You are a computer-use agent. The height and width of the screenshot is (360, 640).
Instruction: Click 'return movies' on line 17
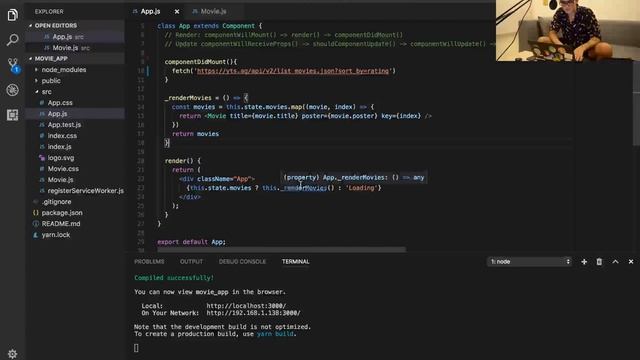point(196,134)
